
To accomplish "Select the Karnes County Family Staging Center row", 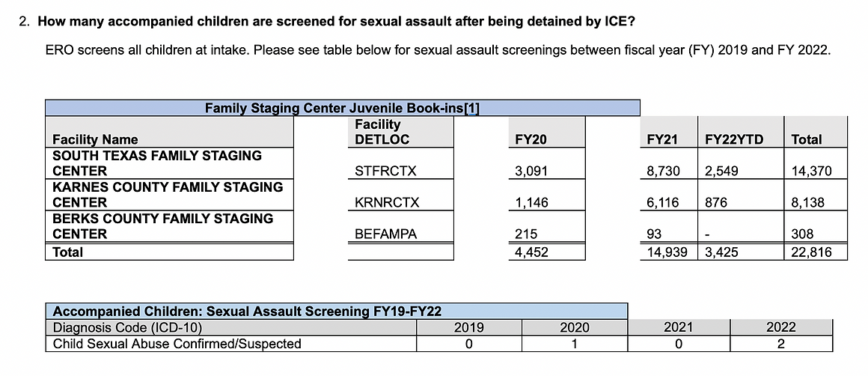I will (168, 195).
